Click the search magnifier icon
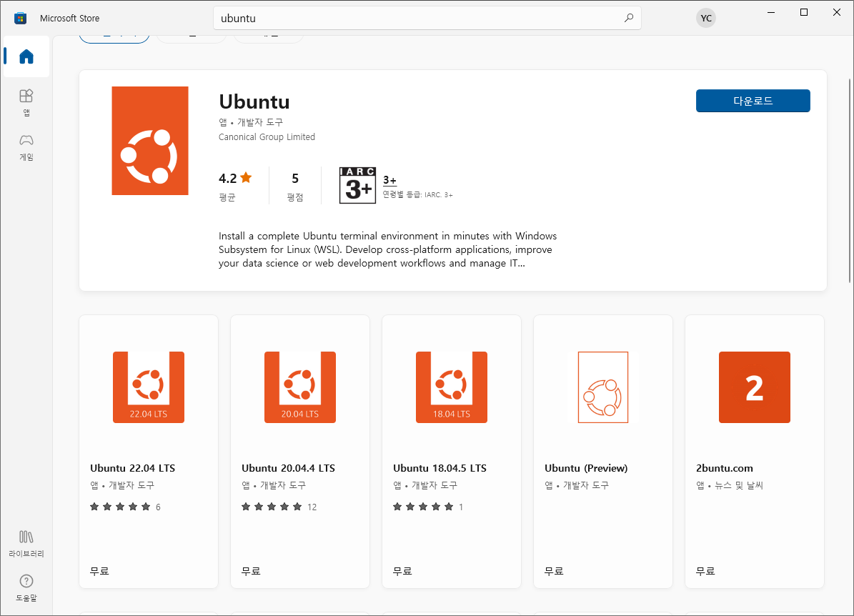 point(628,18)
